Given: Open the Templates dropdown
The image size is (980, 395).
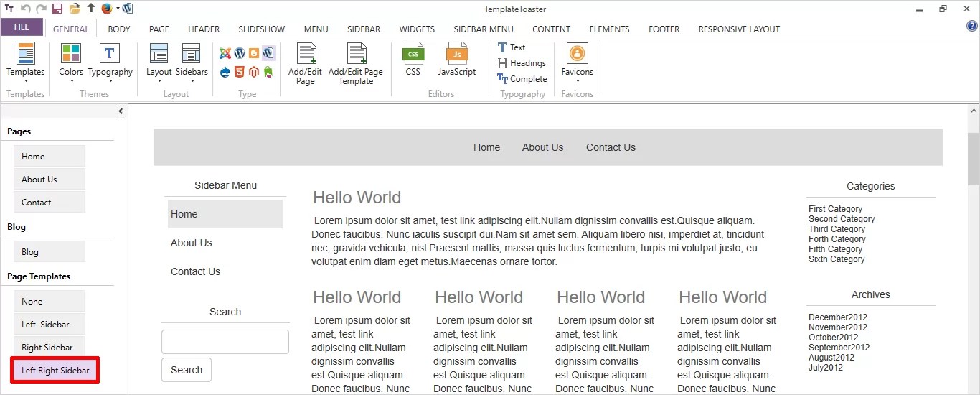Looking at the screenshot, I should point(26,63).
